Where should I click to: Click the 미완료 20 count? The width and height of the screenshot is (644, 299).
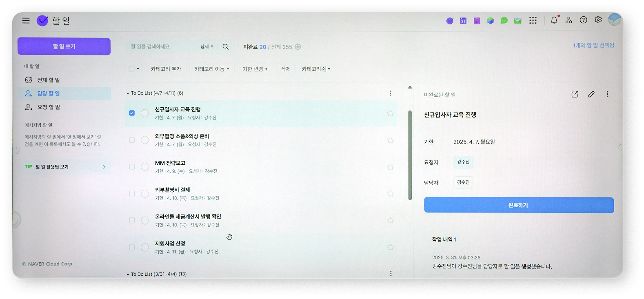click(x=255, y=47)
